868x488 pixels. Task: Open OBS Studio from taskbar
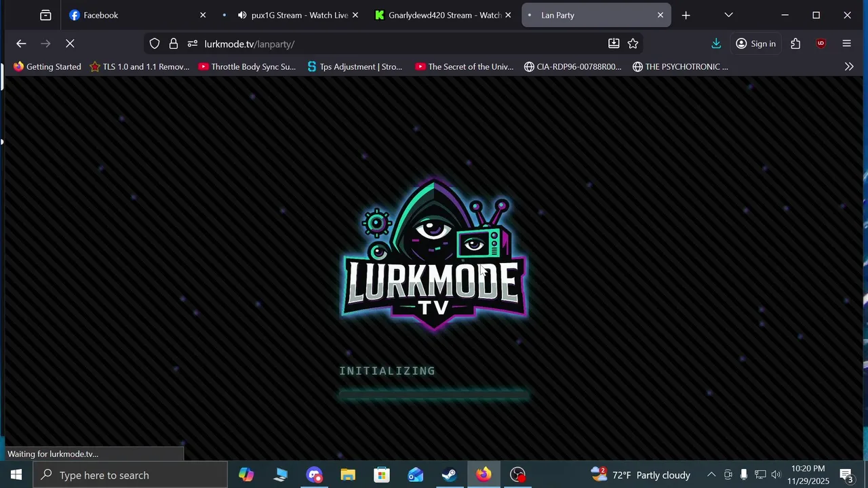point(517,474)
